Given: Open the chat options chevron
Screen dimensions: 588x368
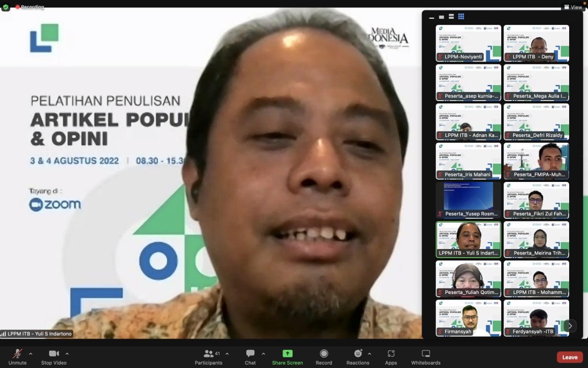Looking at the screenshot, I should tap(263, 354).
